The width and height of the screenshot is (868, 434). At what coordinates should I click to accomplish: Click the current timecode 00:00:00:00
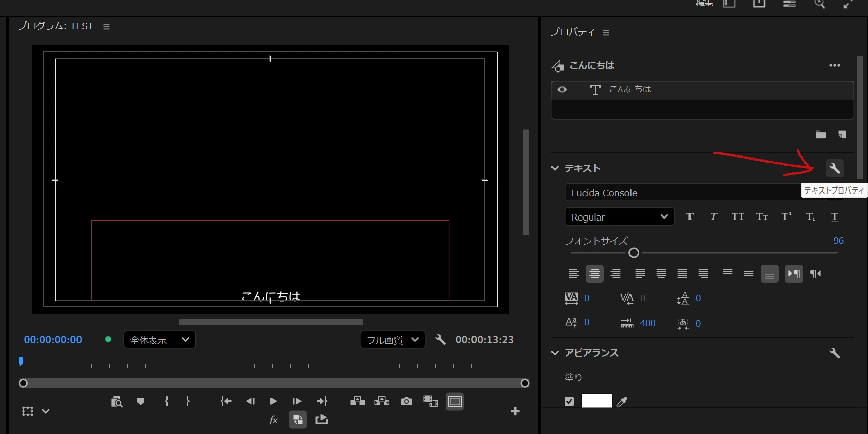coord(53,340)
